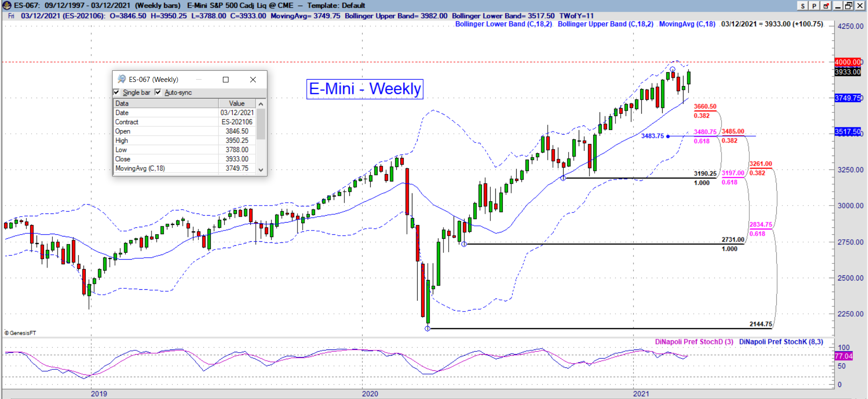Click the 2144.75 low level label
The image size is (868, 399).
760,324
